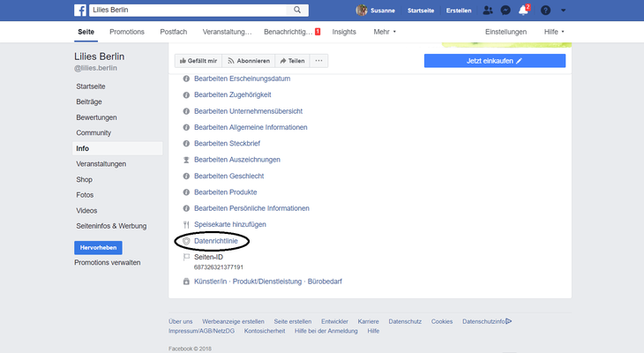
Task: Select Videos in left sidebar
Action: (86, 210)
